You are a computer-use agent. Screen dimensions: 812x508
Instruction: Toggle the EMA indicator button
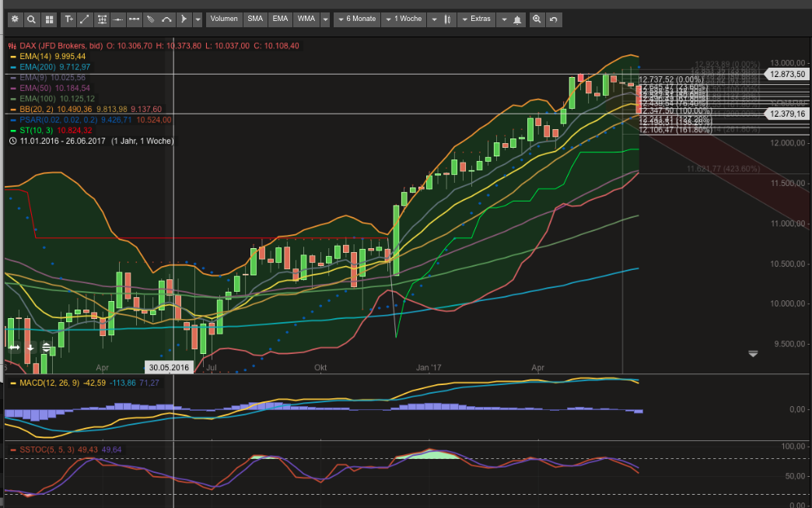click(x=280, y=19)
